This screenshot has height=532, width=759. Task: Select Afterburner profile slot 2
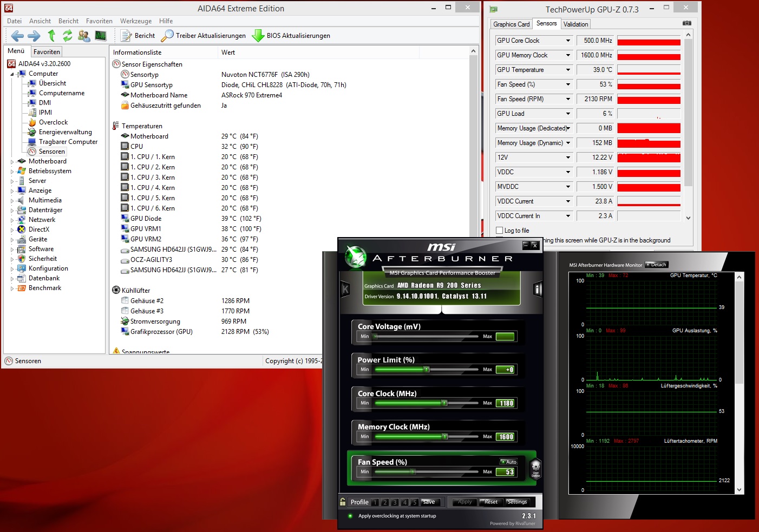pyautogui.click(x=384, y=502)
